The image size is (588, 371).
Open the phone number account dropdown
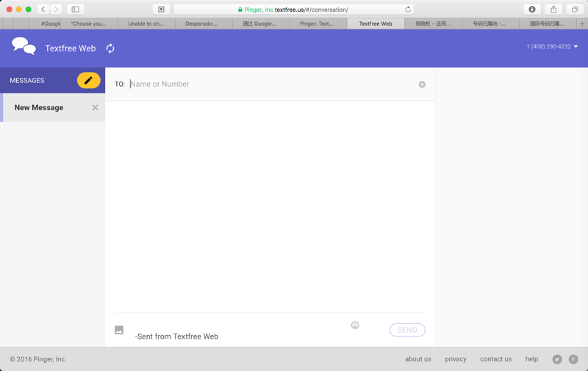point(552,46)
